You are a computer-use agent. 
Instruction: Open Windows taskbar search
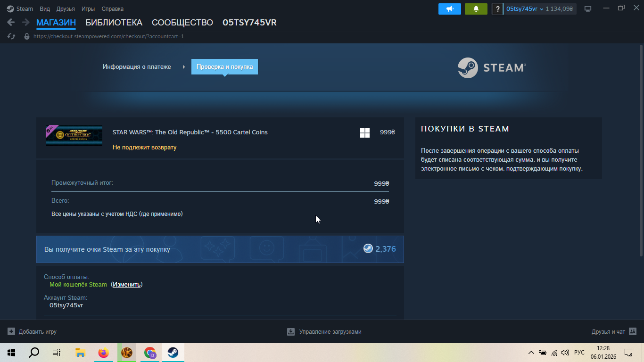(x=34, y=353)
